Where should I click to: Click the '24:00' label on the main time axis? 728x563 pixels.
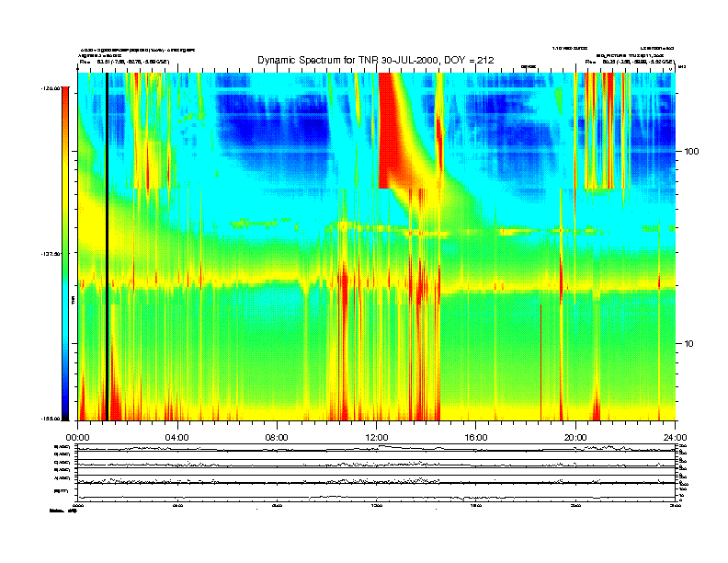click(675, 438)
